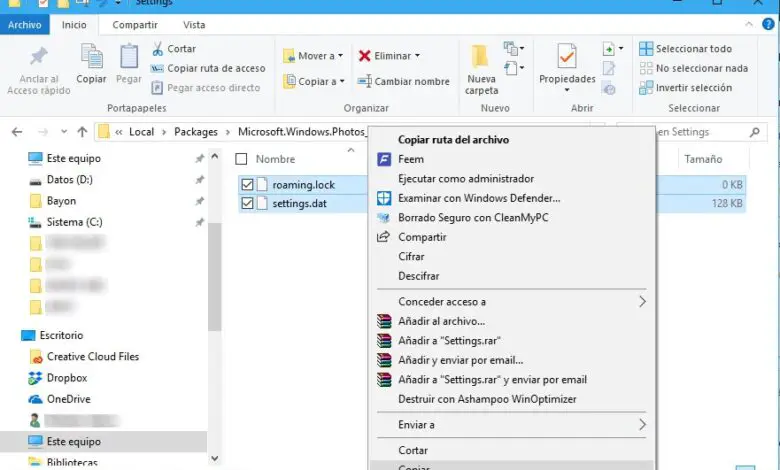Click Packages in the address breadcrumb
The height and width of the screenshot is (470, 780).
pos(196,132)
